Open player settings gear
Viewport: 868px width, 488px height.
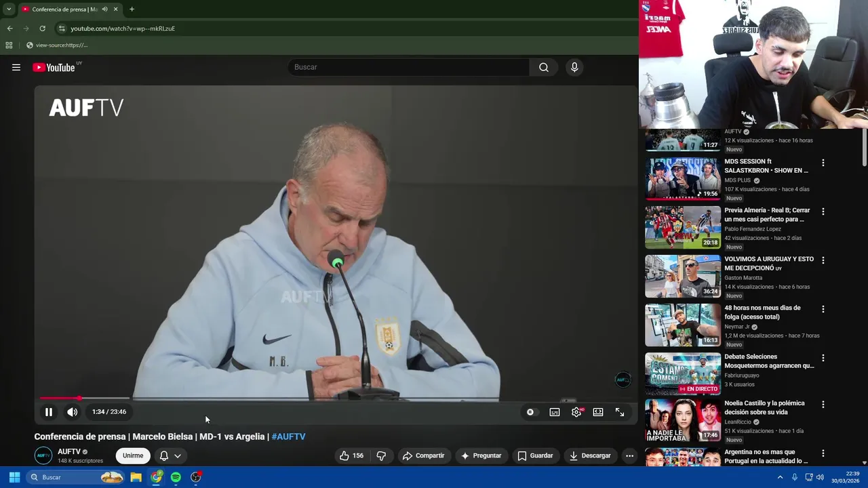tap(576, 412)
